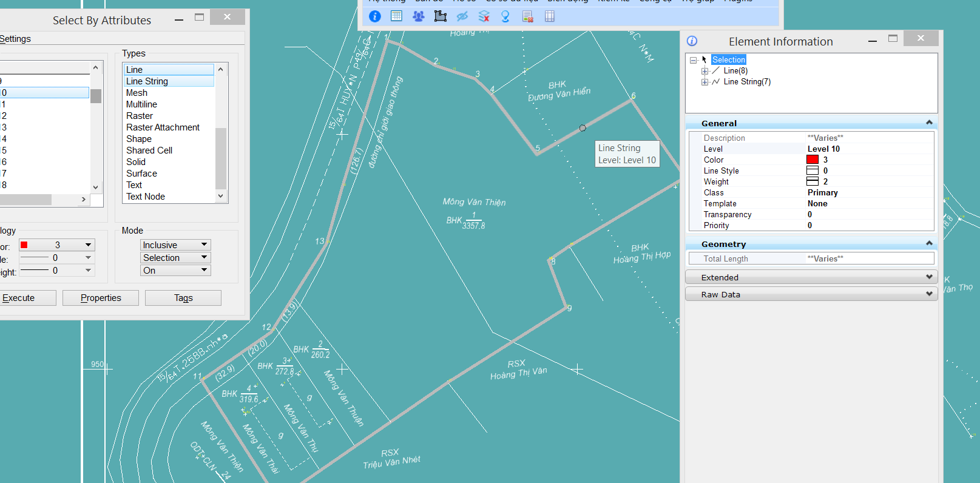Click the Tags button
The height and width of the screenshot is (483, 980).
point(183,298)
